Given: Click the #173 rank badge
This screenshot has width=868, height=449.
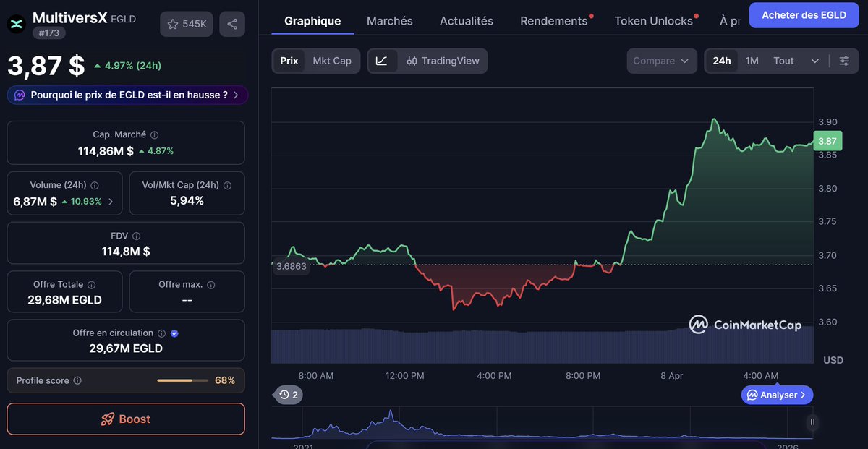Looking at the screenshot, I should coord(48,33).
